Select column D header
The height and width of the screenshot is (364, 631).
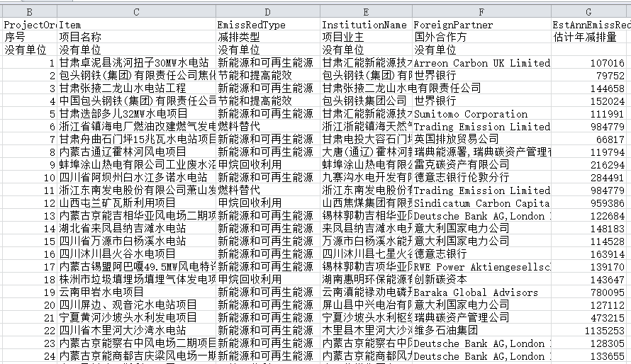(x=267, y=12)
